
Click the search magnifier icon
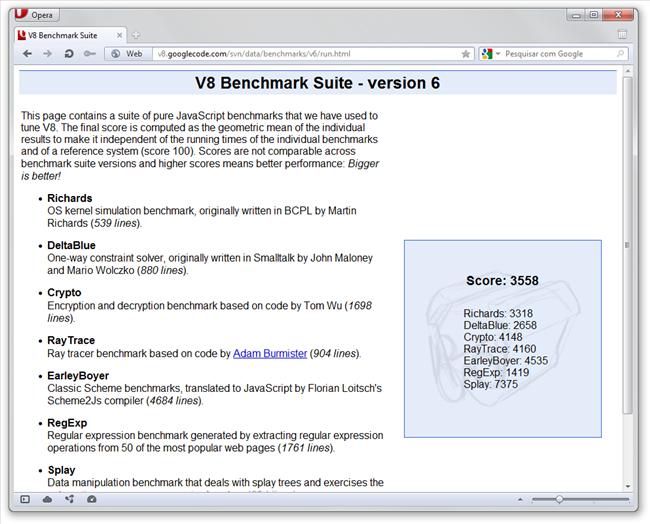pos(621,54)
